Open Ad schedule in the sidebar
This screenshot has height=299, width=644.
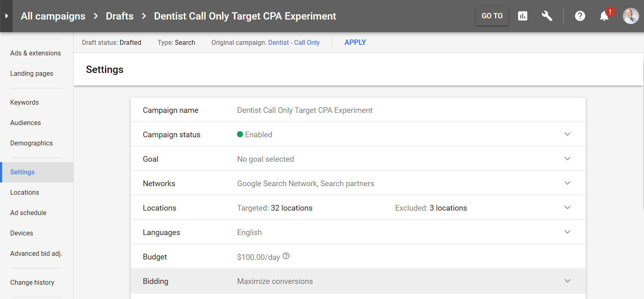tap(28, 213)
